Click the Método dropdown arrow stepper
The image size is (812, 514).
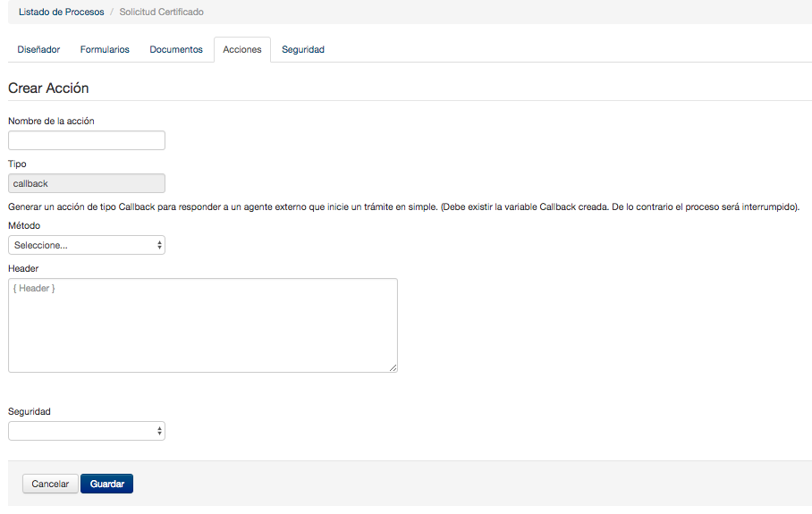[159, 245]
